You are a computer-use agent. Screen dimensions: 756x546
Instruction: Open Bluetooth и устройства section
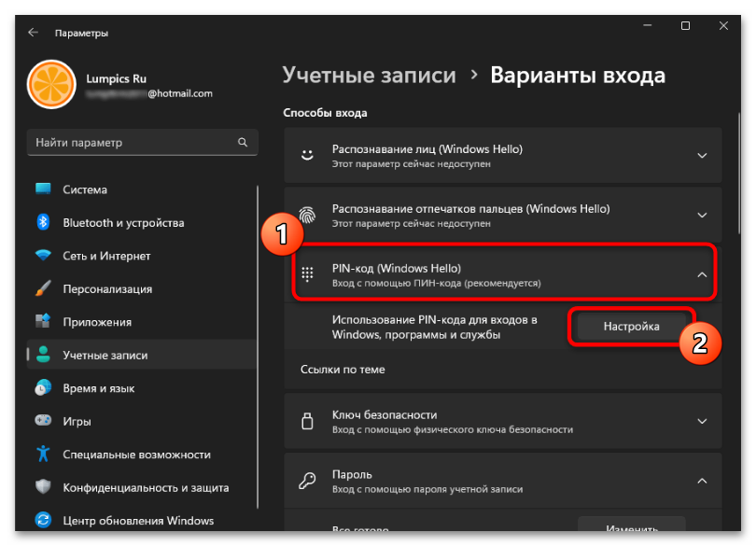(123, 223)
